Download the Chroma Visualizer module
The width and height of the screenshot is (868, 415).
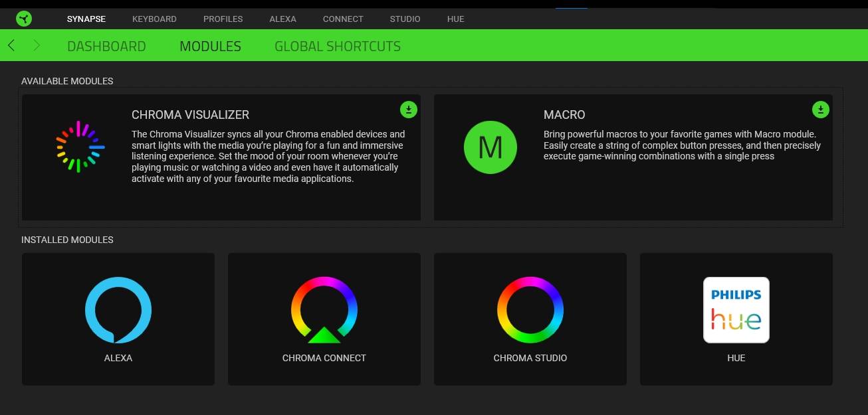[x=409, y=110]
